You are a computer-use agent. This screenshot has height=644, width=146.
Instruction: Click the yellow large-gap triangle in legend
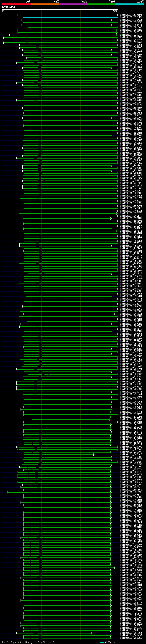point(19,642)
